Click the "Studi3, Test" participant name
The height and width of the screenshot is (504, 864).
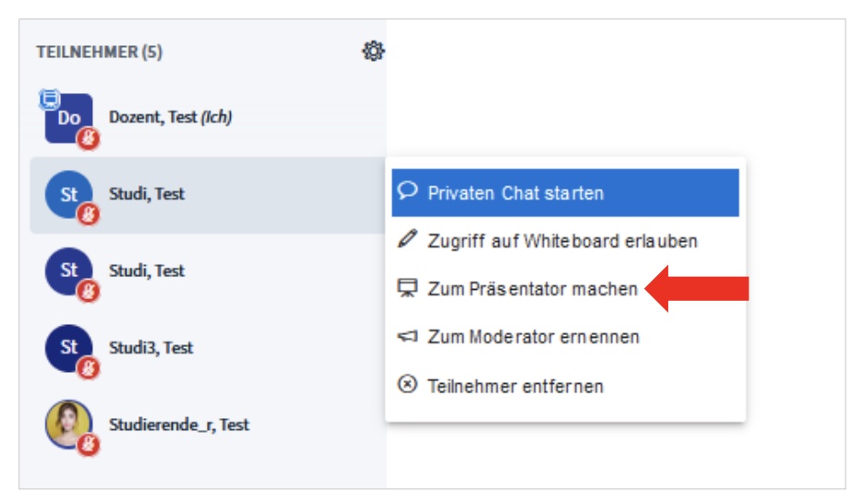pyautogui.click(x=151, y=348)
